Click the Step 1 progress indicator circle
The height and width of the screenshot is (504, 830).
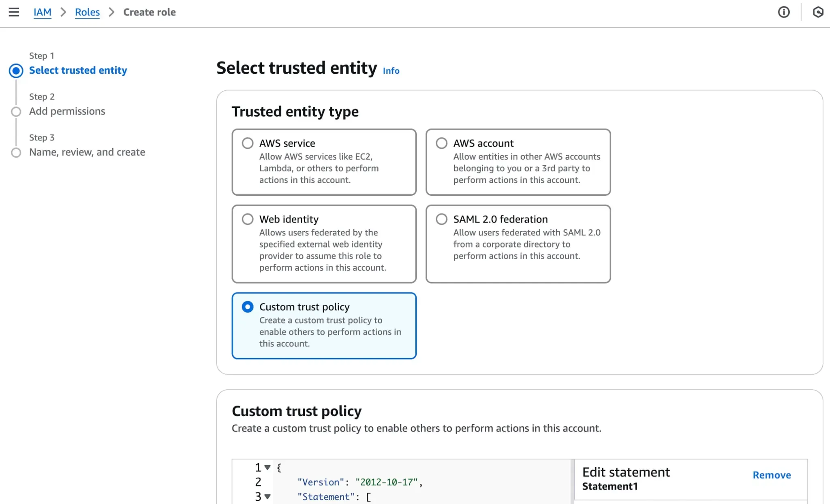click(x=16, y=70)
